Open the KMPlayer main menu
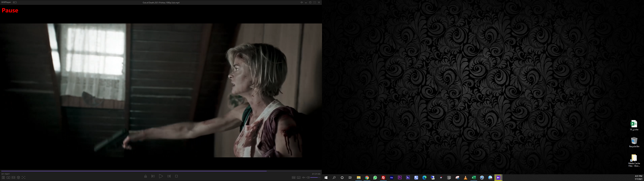 click(x=6, y=2)
